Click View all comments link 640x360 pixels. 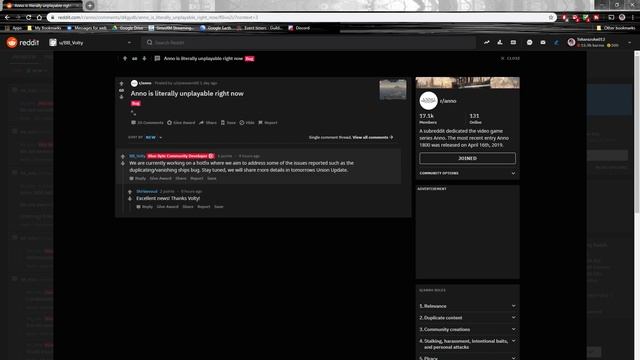click(x=373, y=138)
